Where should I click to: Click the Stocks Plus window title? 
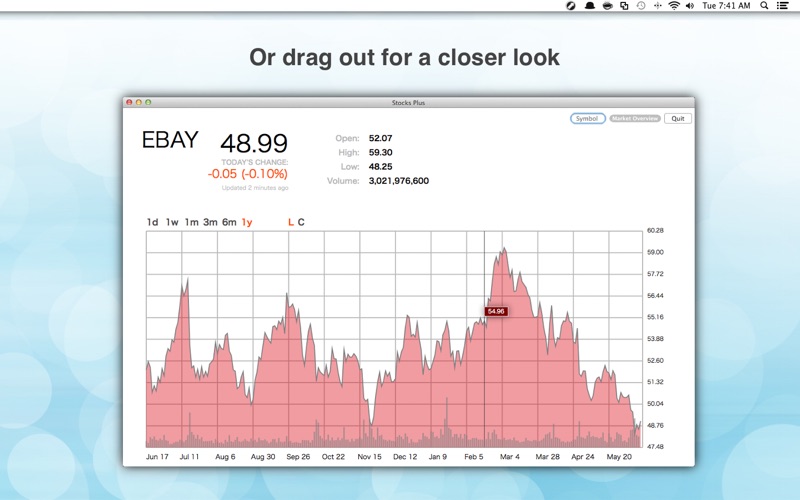pos(408,103)
